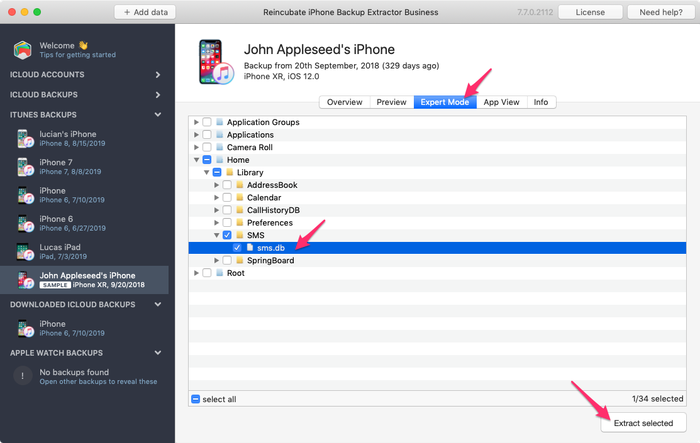The image size is (700, 443).
Task: Collapse the SMS tree node
Action: click(x=216, y=235)
